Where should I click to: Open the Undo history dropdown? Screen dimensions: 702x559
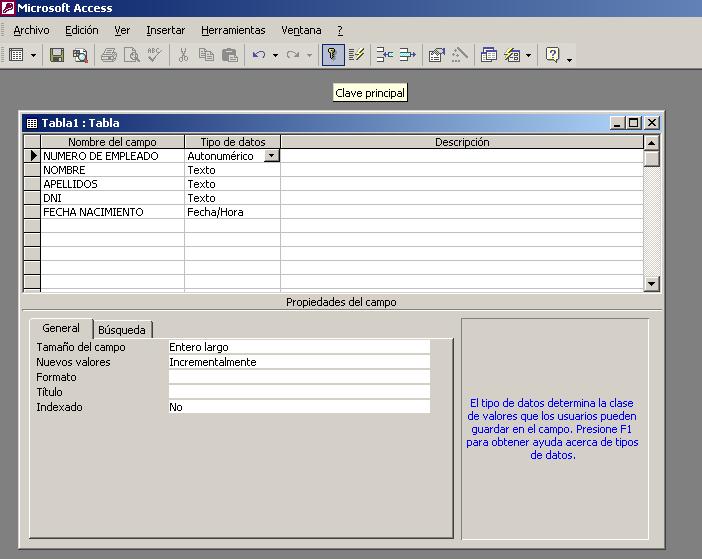[x=275, y=55]
